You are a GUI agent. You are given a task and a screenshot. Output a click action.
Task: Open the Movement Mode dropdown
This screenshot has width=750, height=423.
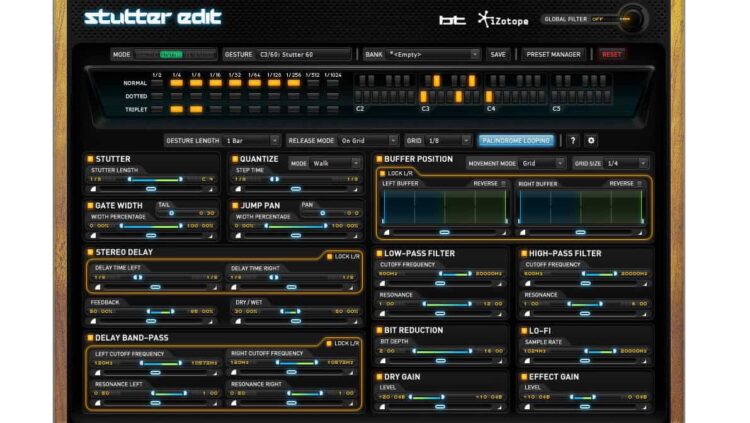(542, 164)
